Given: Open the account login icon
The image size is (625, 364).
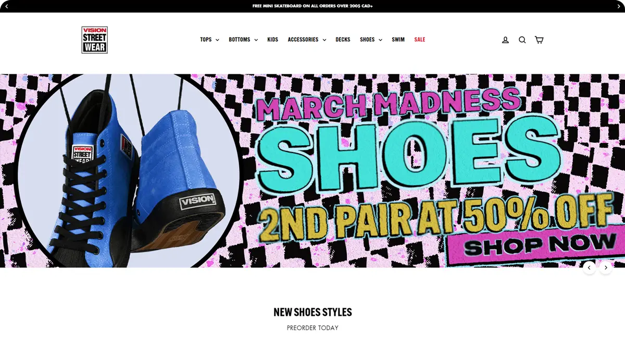Looking at the screenshot, I should tap(505, 40).
